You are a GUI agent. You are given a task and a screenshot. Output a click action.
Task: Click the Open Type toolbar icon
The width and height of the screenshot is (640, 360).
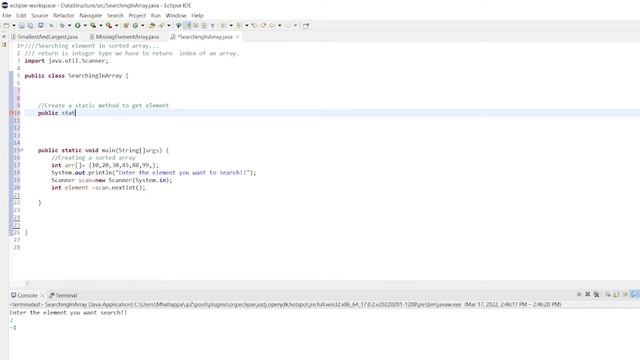(x=152, y=25)
